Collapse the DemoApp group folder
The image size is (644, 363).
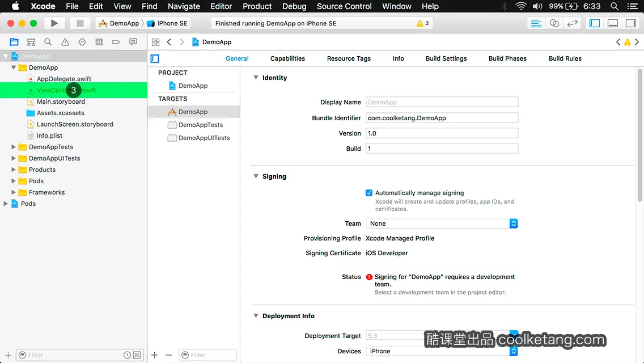pyautogui.click(x=14, y=67)
